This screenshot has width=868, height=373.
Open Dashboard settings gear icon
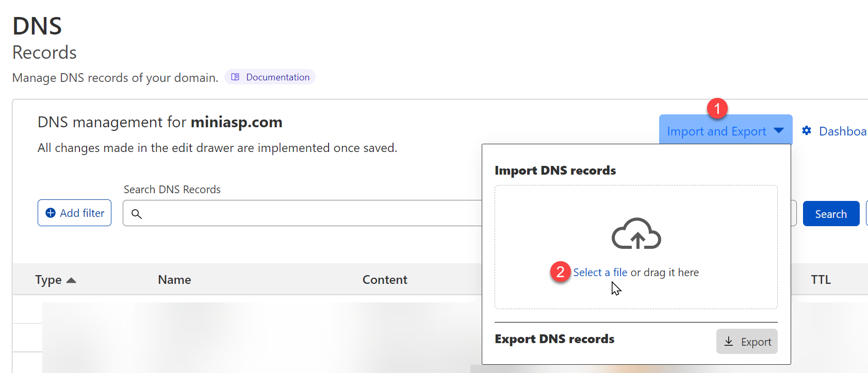coord(807,131)
